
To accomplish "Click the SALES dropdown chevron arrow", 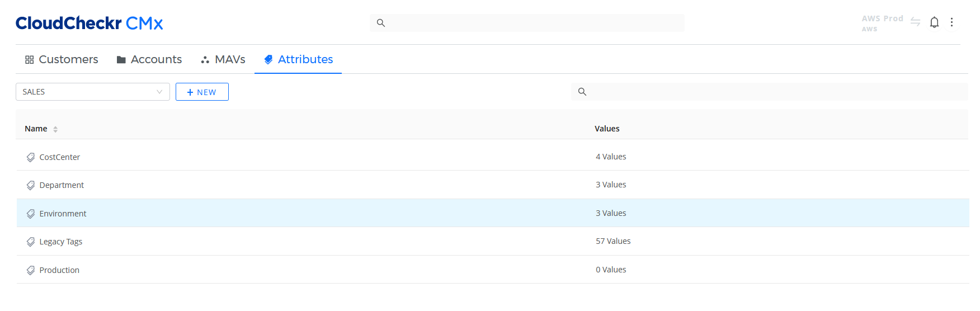I will [159, 92].
